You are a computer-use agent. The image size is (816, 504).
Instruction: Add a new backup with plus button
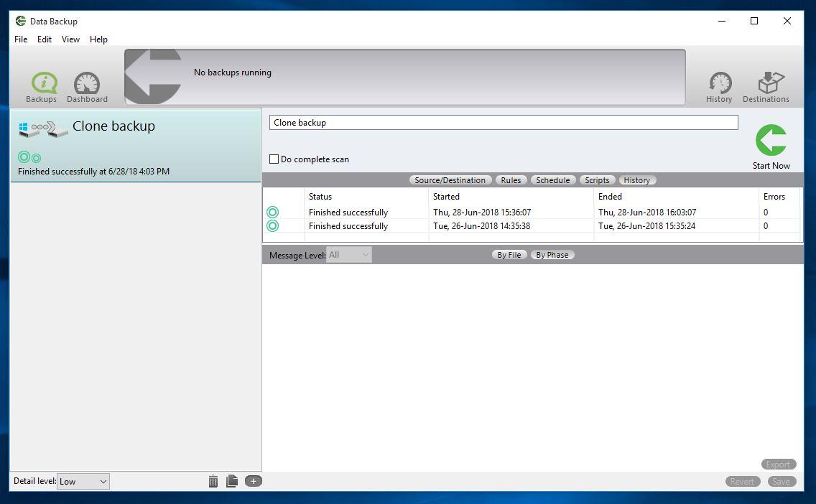click(x=254, y=481)
